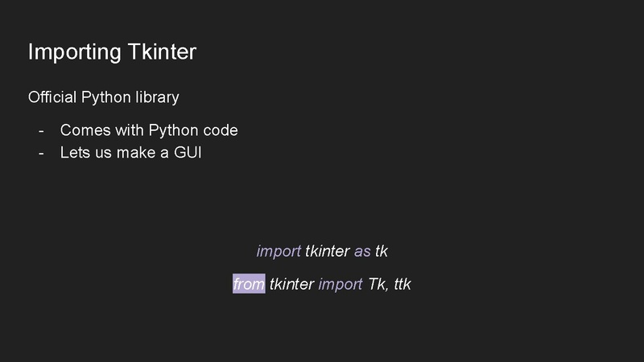Click the slide title "Importing Tkinter"
The width and height of the screenshot is (644, 362).
click(112, 52)
